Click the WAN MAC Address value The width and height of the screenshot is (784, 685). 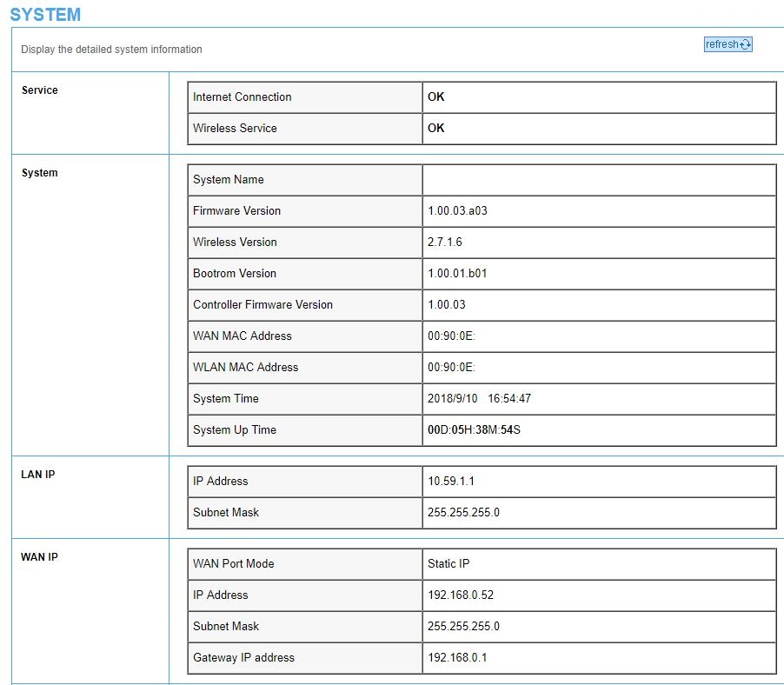coord(451,336)
